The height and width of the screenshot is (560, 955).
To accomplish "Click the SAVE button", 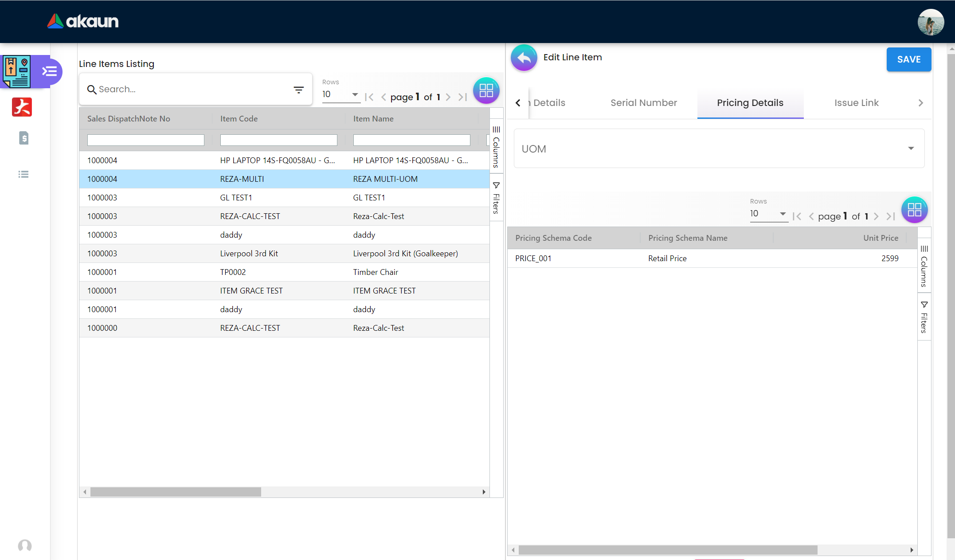I will coord(908,59).
